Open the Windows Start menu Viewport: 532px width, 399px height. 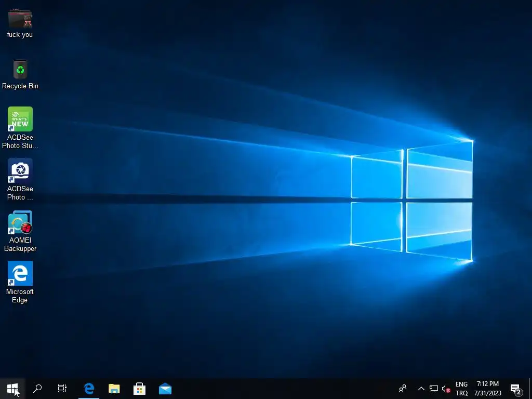point(12,389)
